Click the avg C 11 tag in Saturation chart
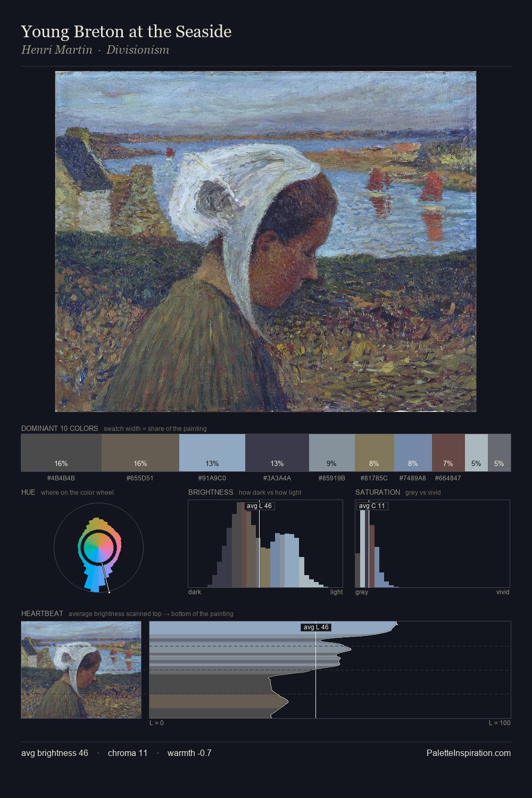 tap(372, 506)
